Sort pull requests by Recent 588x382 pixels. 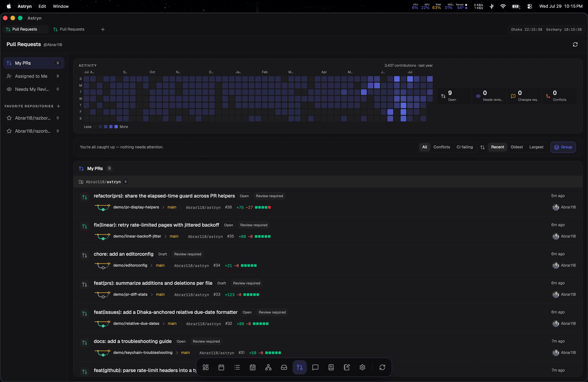tap(498, 147)
